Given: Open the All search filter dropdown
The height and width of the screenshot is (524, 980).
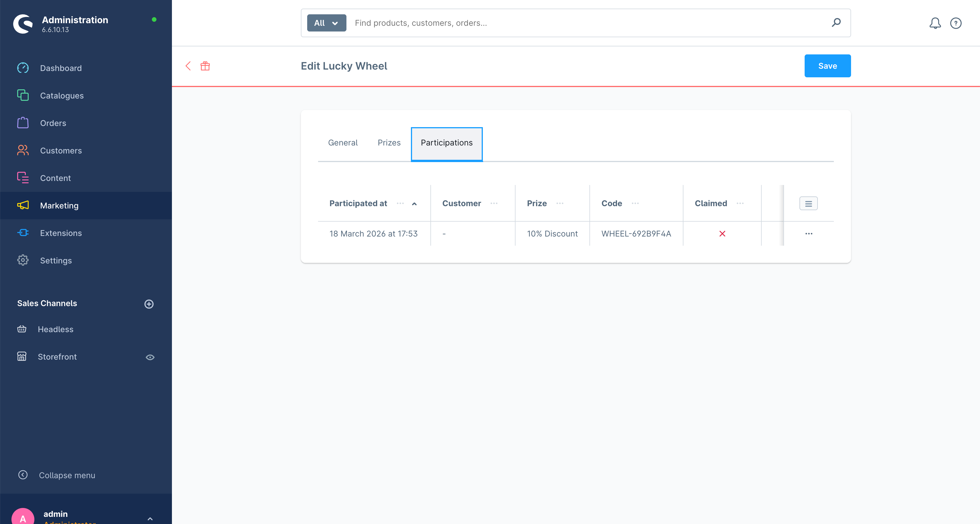Looking at the screenshot, I should pyautogui.click(x=326, y=23).
